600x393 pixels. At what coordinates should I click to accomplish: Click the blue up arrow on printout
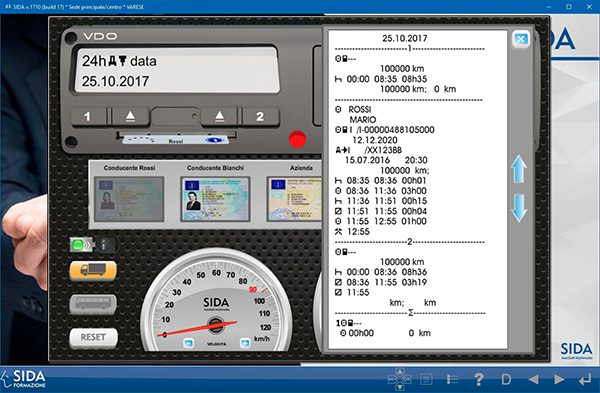[x=519, y=169]
